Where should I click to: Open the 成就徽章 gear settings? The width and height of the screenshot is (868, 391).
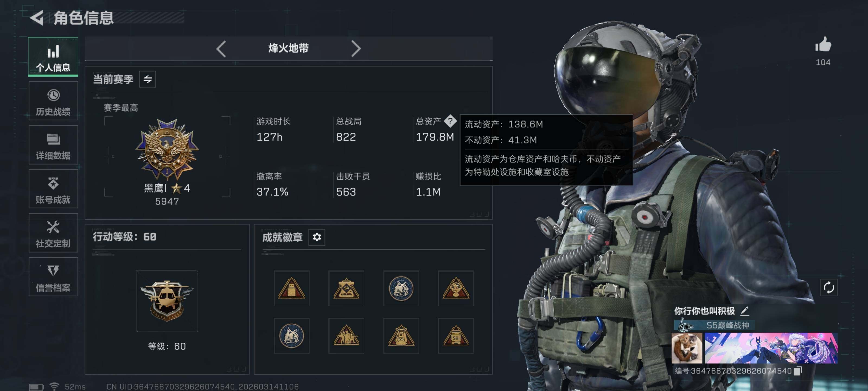tap(317, 237)
